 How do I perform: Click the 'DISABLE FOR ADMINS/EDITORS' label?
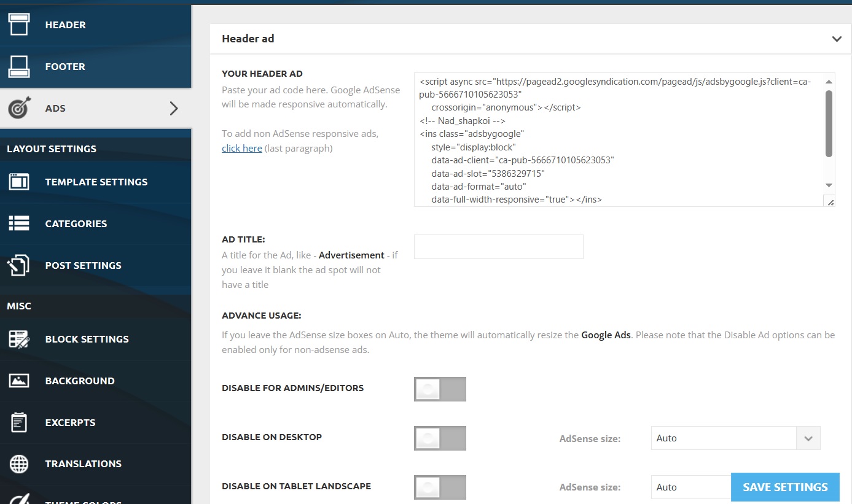pos(293,388)
